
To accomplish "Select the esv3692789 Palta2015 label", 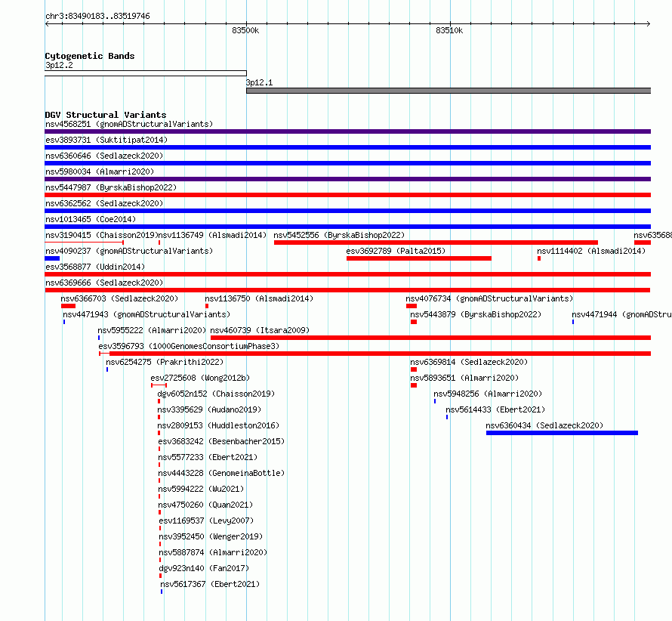I will click(x=396, y=252).
